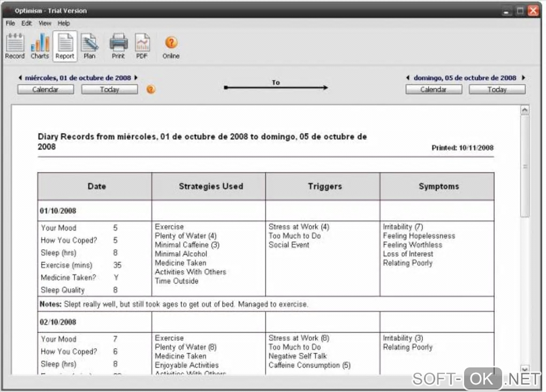Click 'Feeling Worthless' symptom
This screenshot has width=546, height=392.
pyautogui.click(x=412, y=245)
